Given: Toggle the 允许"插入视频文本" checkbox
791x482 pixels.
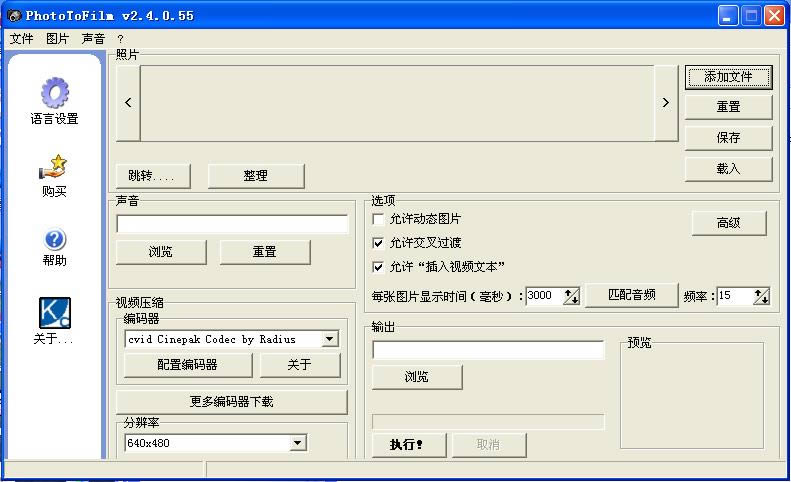Looking at the screenshot, I should tap(378, 266).
